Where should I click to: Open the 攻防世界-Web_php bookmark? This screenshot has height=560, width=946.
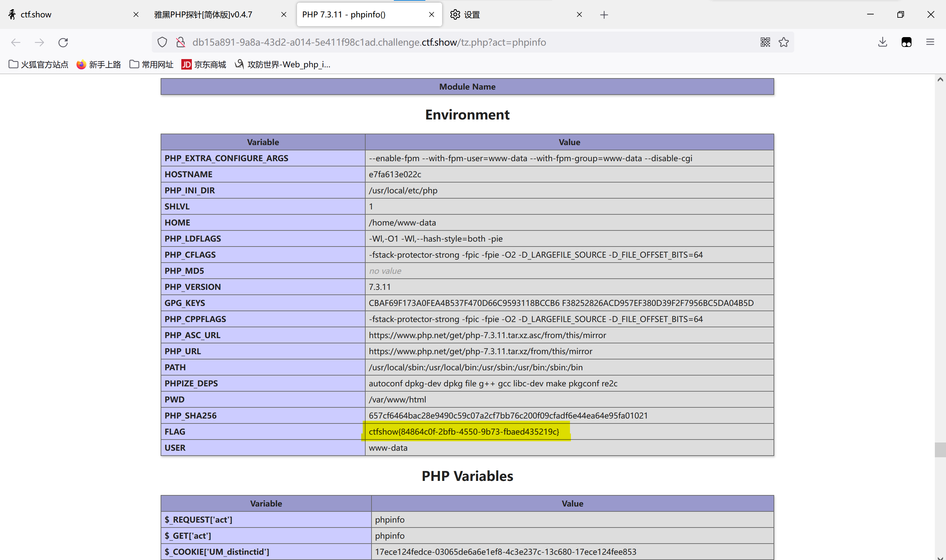pyautogui.click(x=282, y=65)
